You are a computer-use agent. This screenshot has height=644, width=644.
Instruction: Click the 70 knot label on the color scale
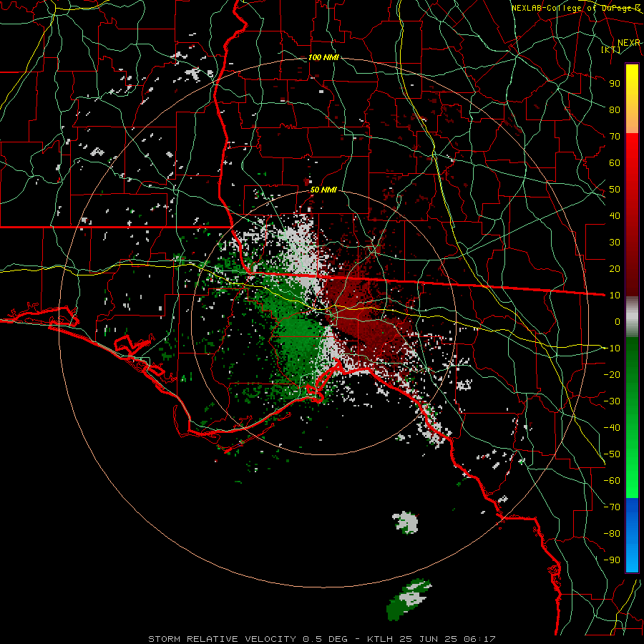pyautogui.click(x=615, y=137)
